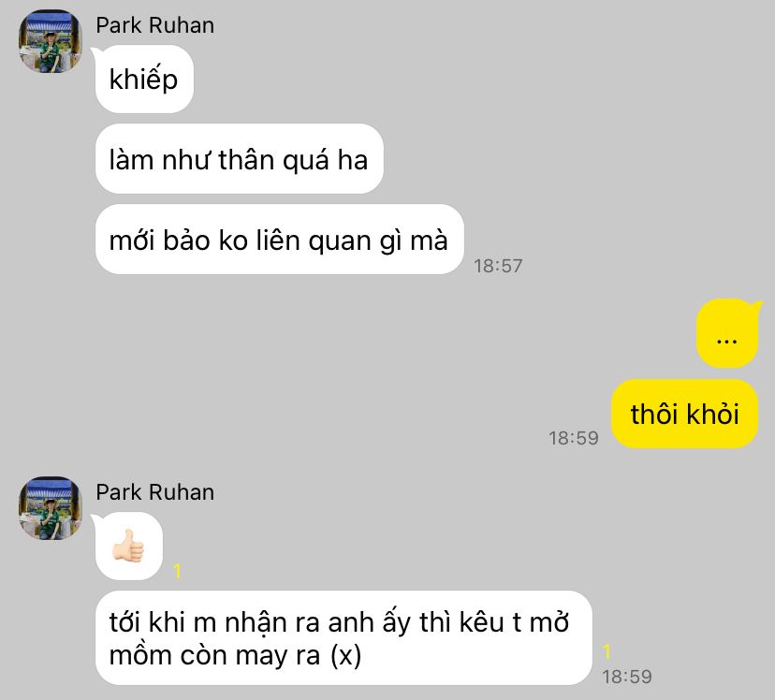Tap the 18:59 timestamp under the last message
The image size is (775, 700).
627,677
